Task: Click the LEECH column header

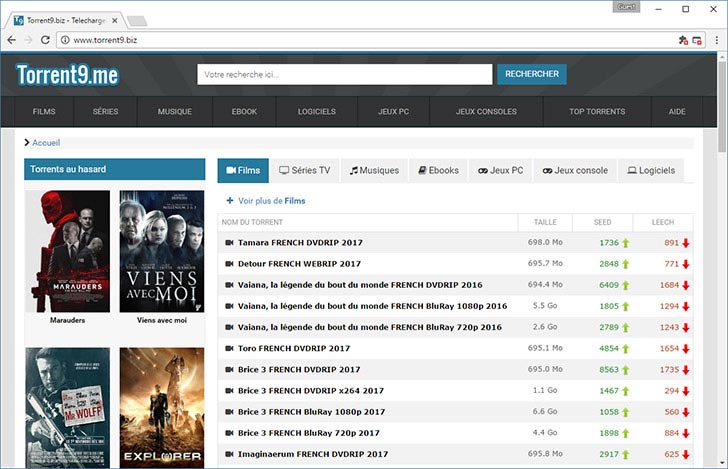Action: coord(663,222)
